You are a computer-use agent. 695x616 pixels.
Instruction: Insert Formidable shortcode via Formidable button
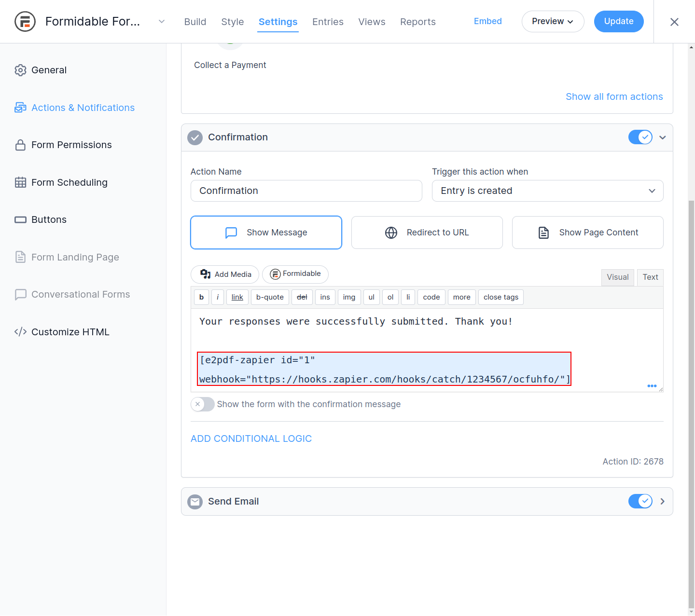pos(295,274)
